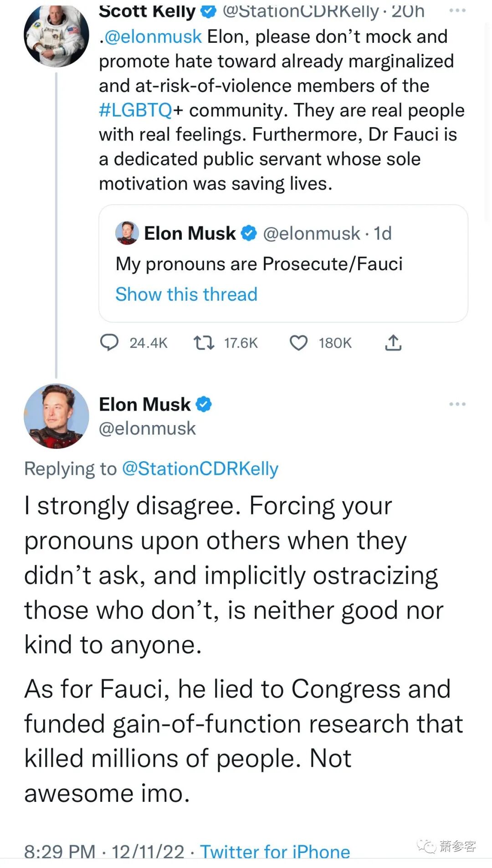Click @StationCDRKelly in Replying to line

coord(200,469)
